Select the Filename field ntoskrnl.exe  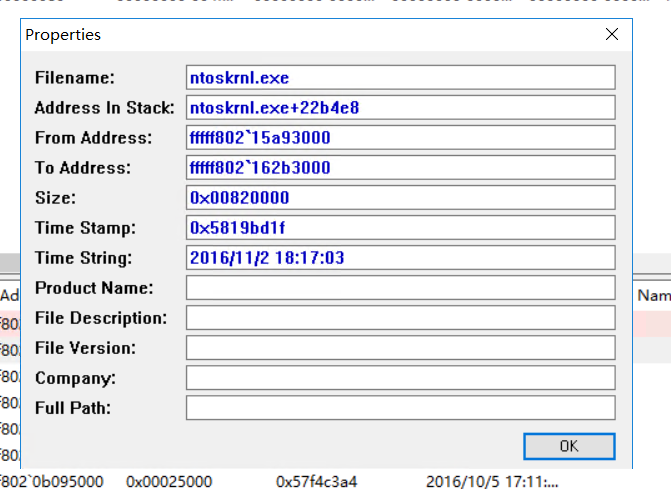click(x=401, y=77)
